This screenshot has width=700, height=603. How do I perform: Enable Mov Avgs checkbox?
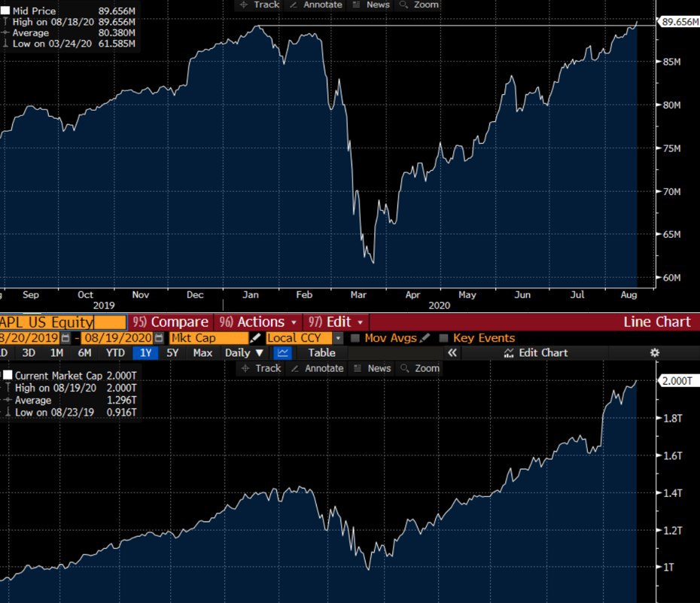tap(355, 338)
